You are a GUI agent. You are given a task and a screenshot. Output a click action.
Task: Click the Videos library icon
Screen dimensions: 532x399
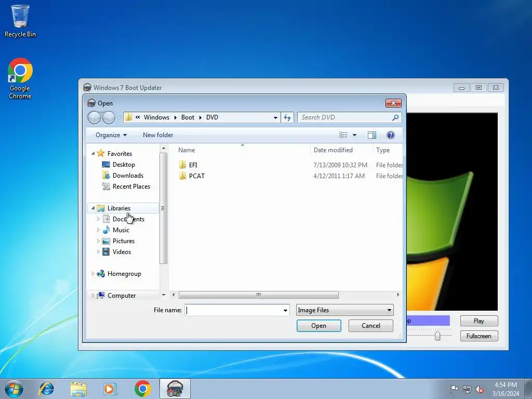106,252
